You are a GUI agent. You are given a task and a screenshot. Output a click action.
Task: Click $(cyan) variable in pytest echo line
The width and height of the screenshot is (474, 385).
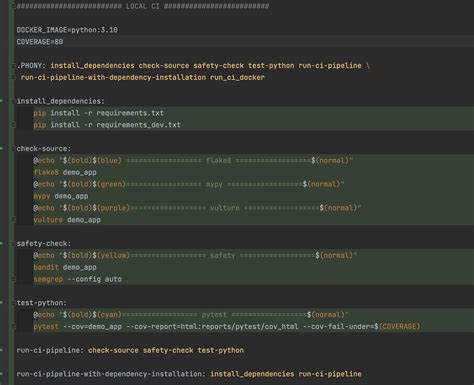click(x=107, y=315)
